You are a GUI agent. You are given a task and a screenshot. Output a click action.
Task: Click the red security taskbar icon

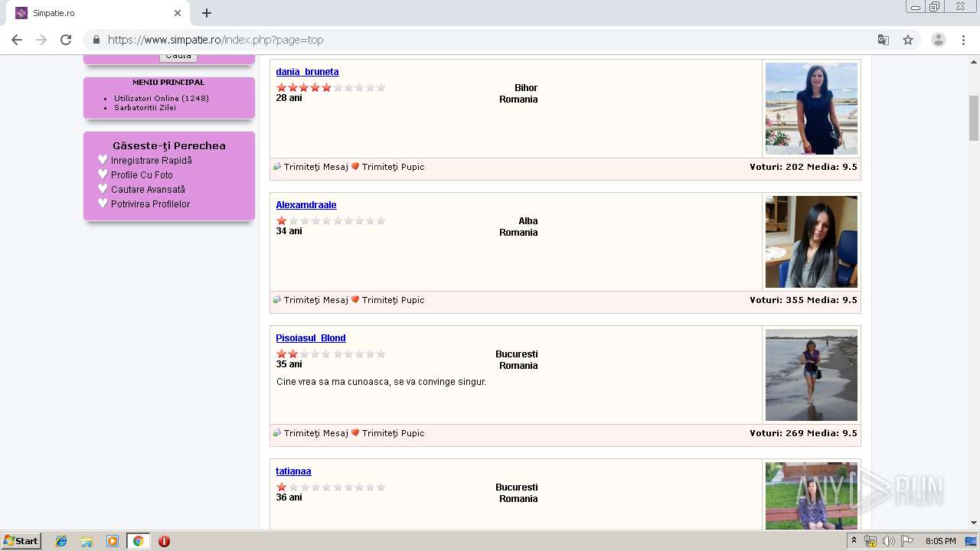164,541
